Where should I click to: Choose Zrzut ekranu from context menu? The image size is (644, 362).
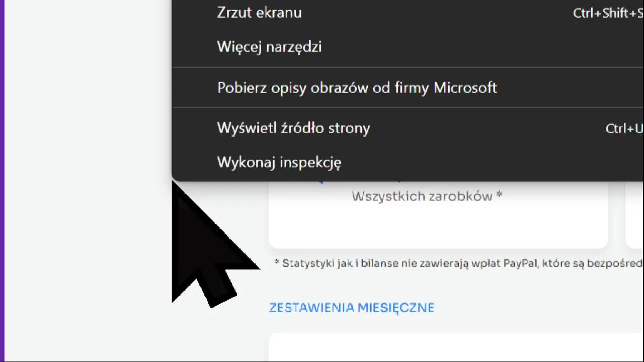point(408,13)
